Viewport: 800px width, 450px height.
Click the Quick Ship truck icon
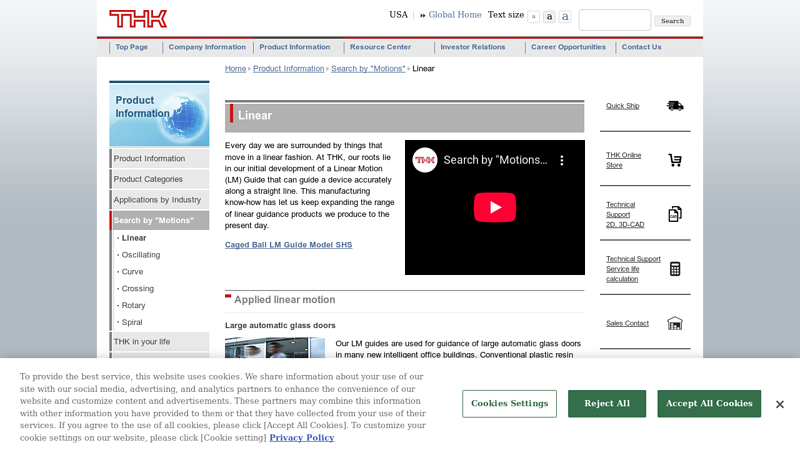point(675,106)
